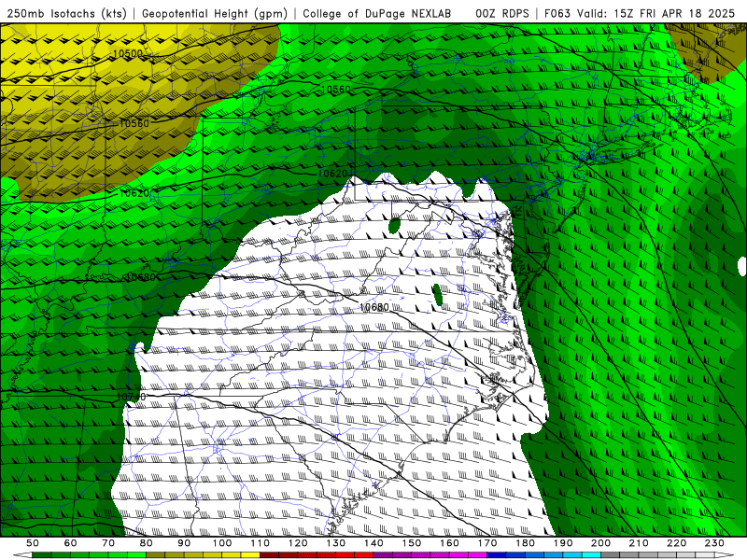Pick the dark blue swatch starting at 170
The image size is (747, 560).
pos(497,555)
